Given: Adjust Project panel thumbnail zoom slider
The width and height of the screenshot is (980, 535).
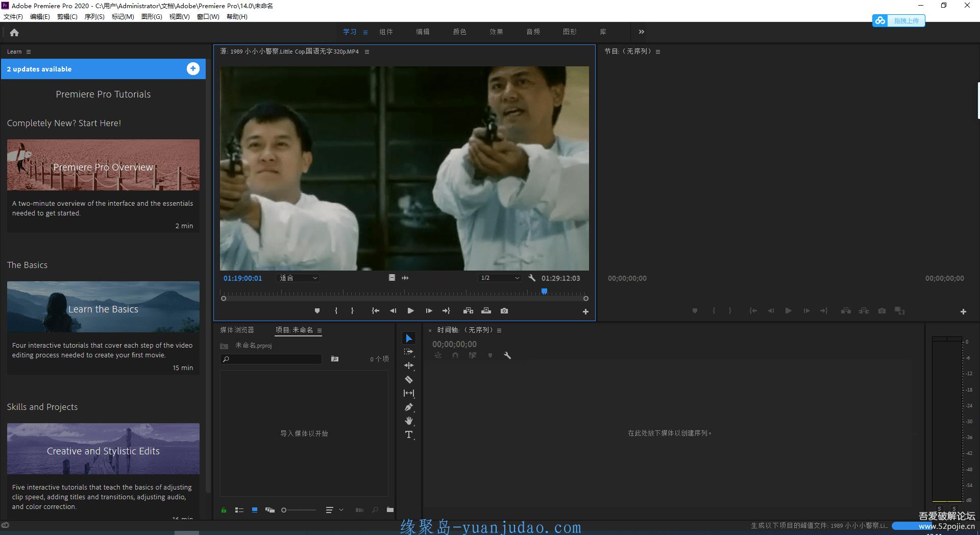Looking at the screenshot, I should tap(299, 510).
